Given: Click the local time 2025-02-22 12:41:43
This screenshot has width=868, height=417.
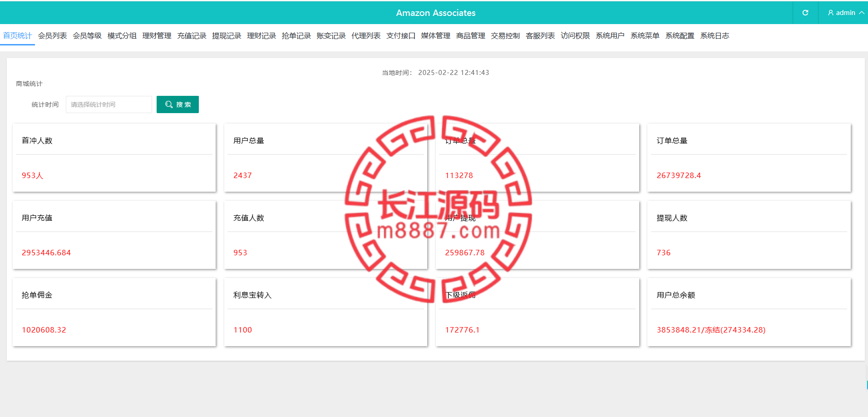Looking at the screenshot, I should [454, 73].
